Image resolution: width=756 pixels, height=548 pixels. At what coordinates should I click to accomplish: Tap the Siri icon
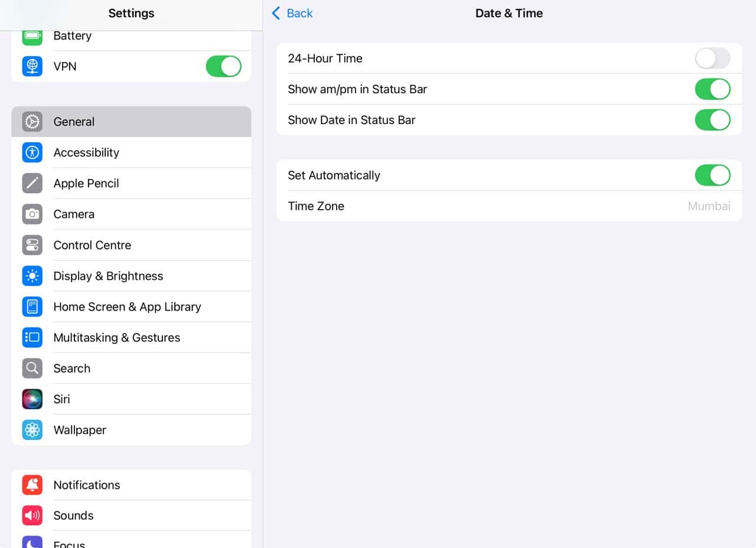(32, 399)
